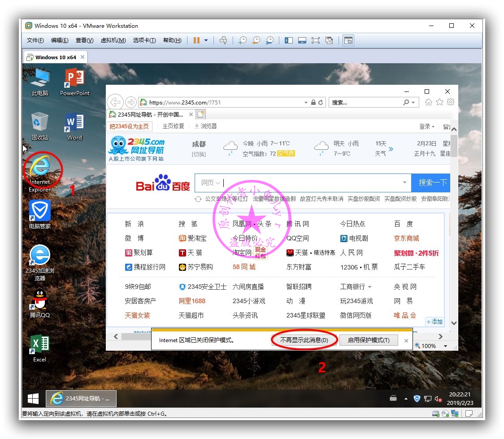Open the 编辑(E) menu
Image resolution: width=504 pixels, height=439 pixels.
pos(60,40)
